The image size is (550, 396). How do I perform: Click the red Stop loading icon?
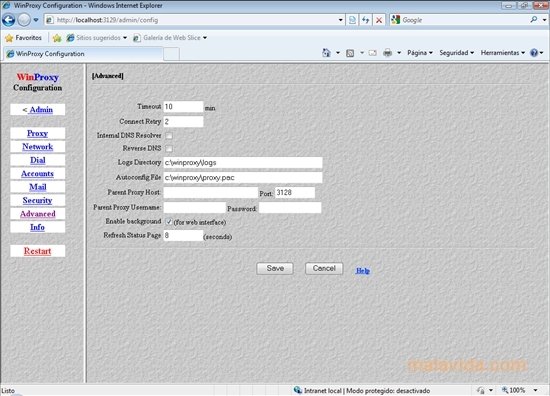point(379,20)
